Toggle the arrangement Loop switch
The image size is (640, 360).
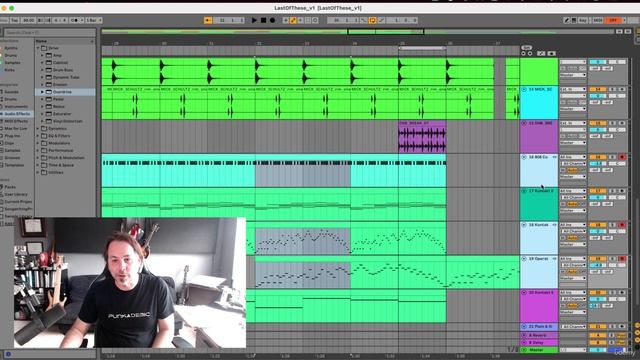[x=372, y=20]
